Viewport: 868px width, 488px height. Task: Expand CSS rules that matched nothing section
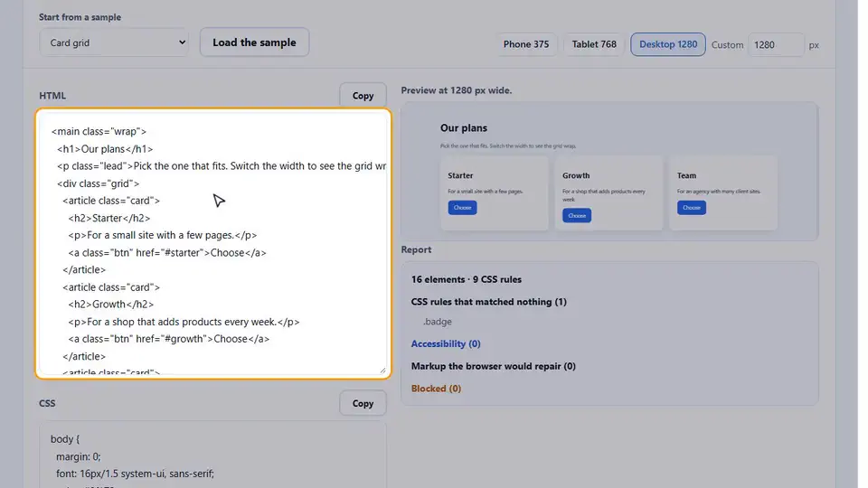489,302
